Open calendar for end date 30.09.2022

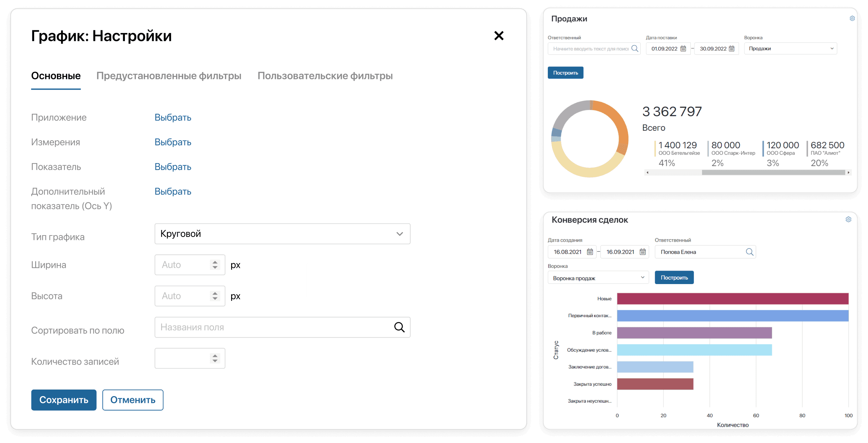click(731, 49)
